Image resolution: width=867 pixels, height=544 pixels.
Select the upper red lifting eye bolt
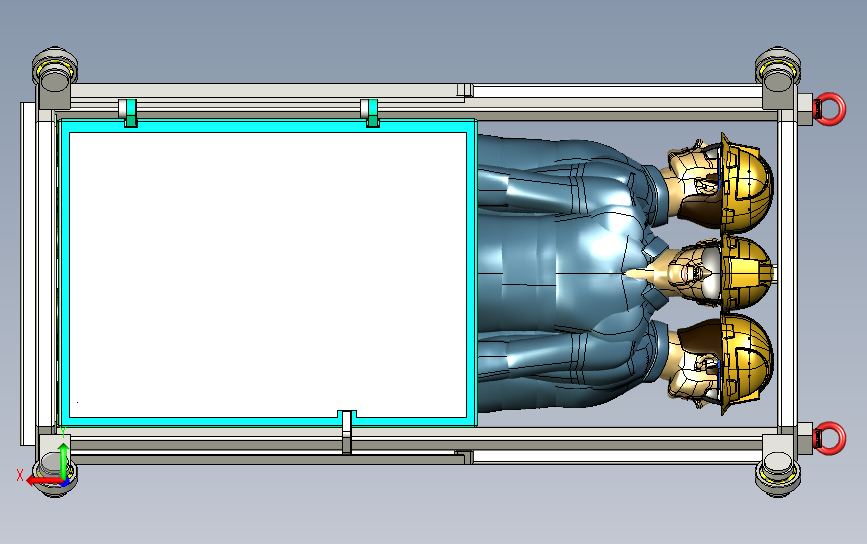(831, 109)
